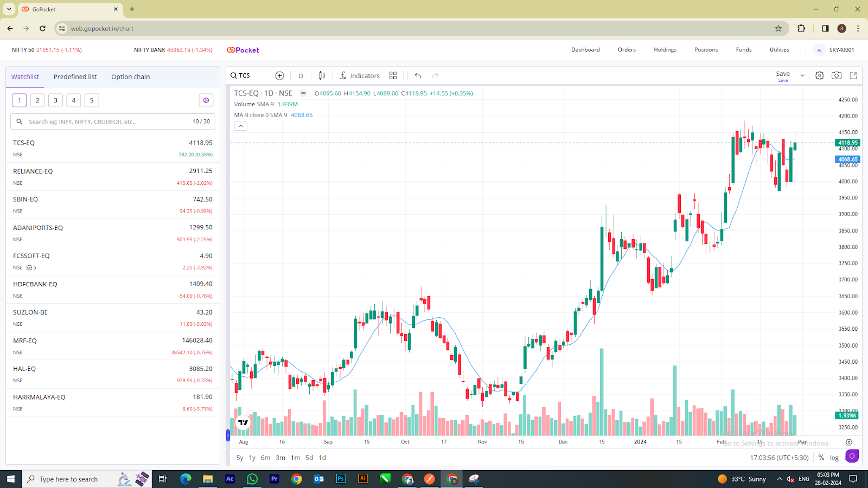Enable log scale for the chart
The width and height of the screenshot is (868, 488).
tap(834, 457)
